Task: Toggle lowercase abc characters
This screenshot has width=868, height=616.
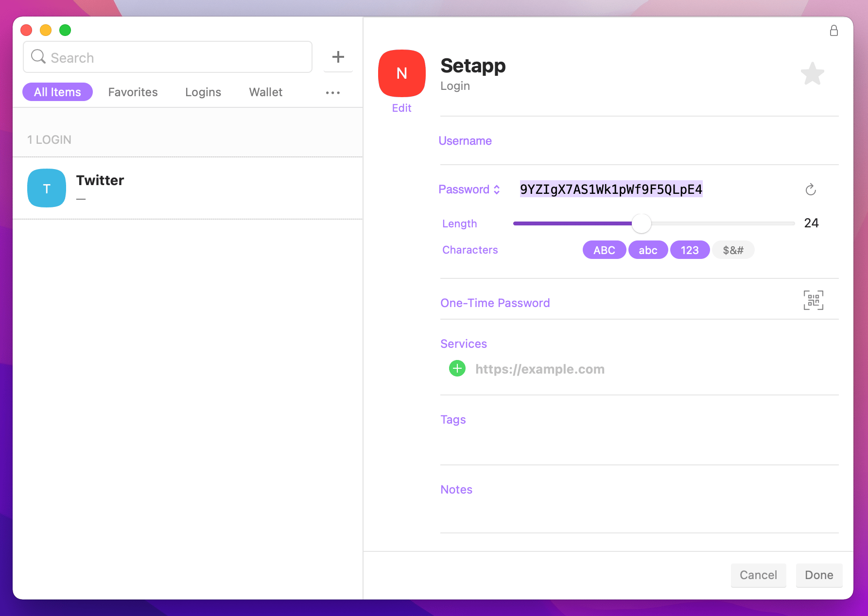Action: pyautogui.click(x=648, y=250)
